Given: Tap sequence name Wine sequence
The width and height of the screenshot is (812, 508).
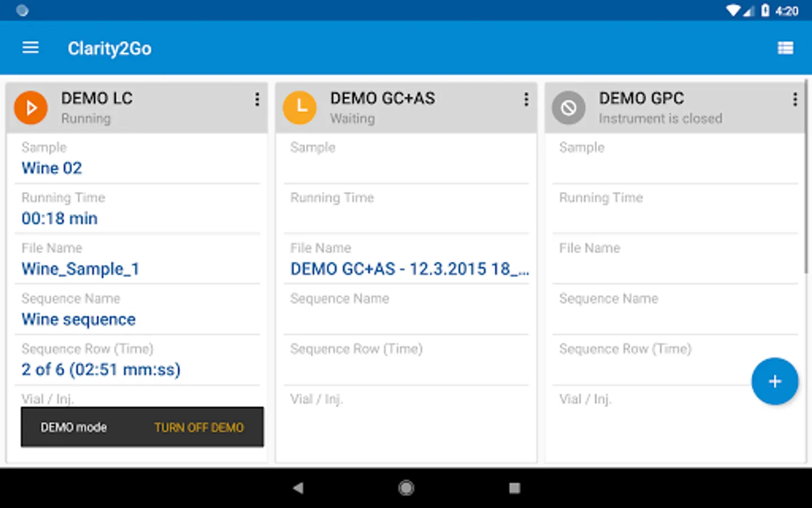Looking at the screenshot, I should point(78,319).
